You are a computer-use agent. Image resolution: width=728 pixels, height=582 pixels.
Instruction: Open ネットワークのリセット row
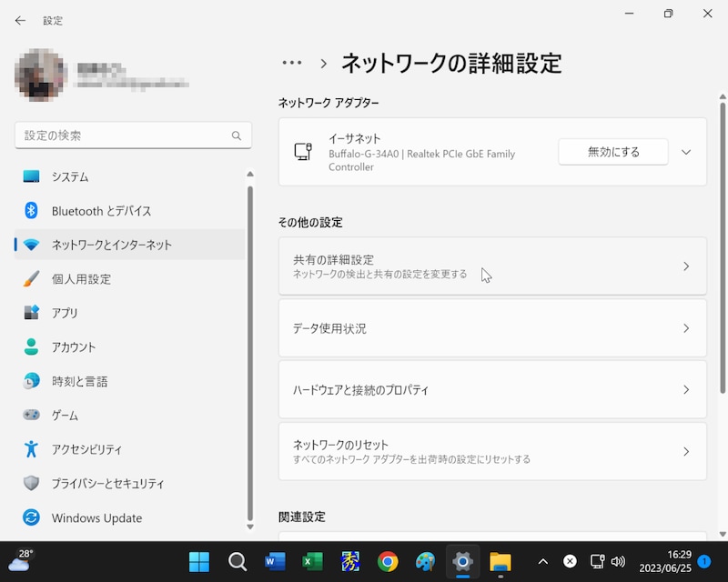tap(491, 451)
